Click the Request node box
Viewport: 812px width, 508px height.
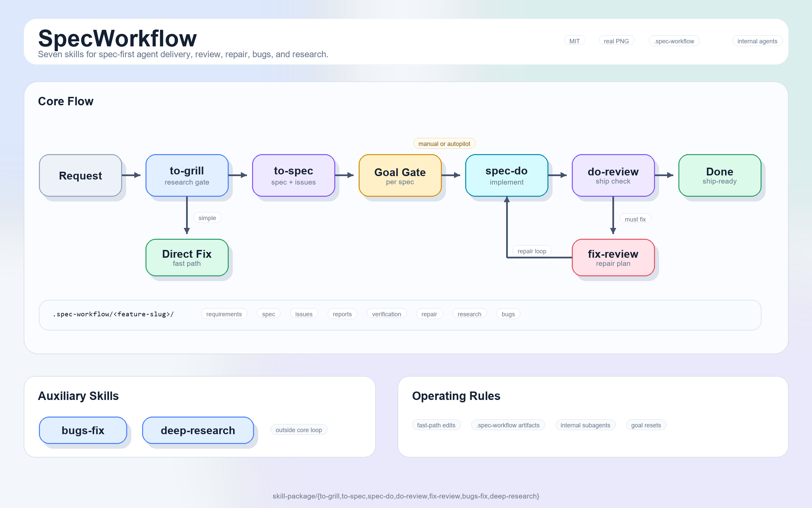[x=81, y=175]
